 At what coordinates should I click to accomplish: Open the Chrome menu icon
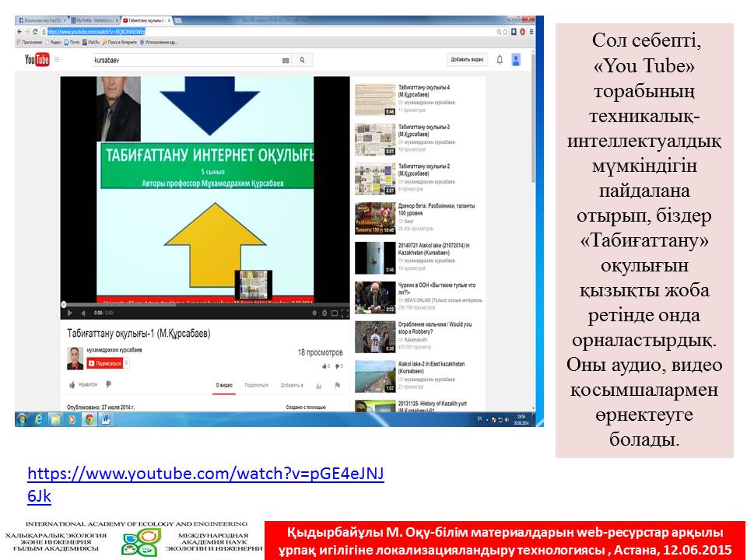point(531,32)
